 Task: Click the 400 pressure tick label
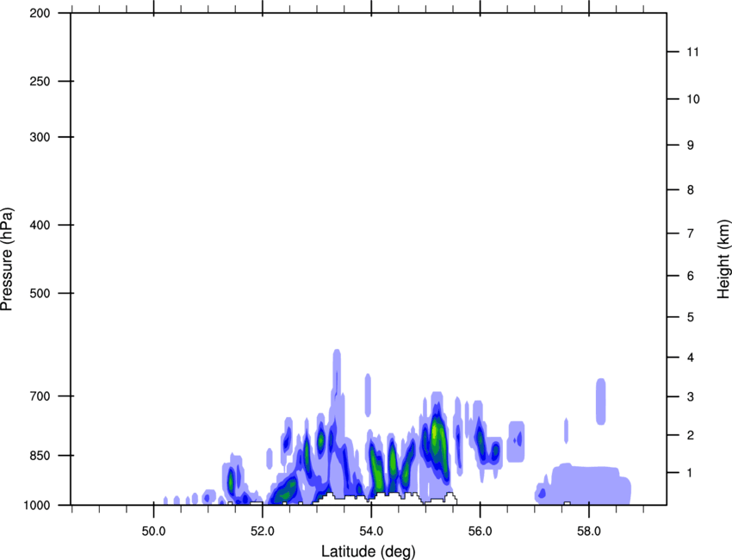[40, 225]
